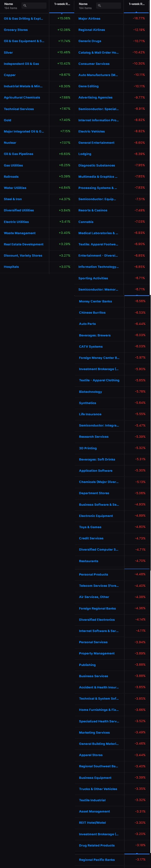Click the right Name column header
The width and height of the screenshot is (151, 868).
pos(83,4)
